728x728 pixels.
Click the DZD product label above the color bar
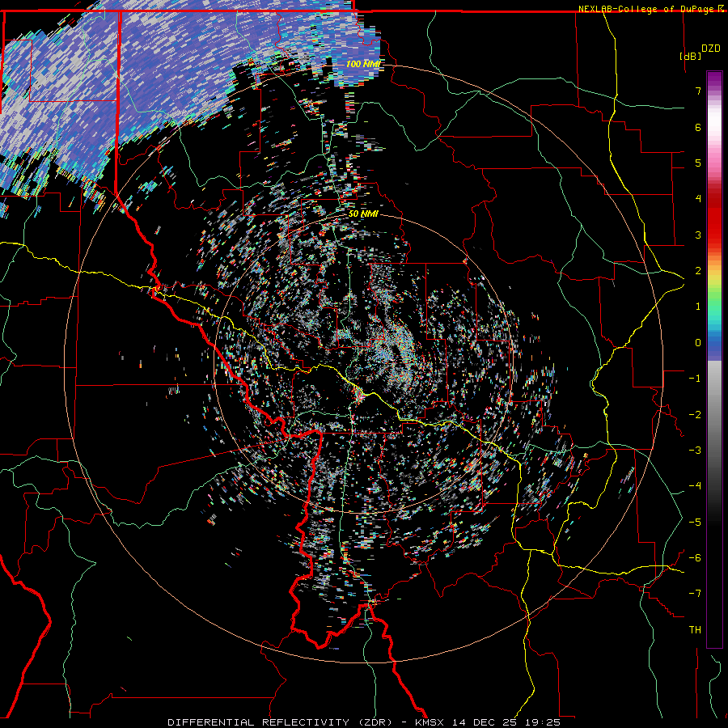711,49
